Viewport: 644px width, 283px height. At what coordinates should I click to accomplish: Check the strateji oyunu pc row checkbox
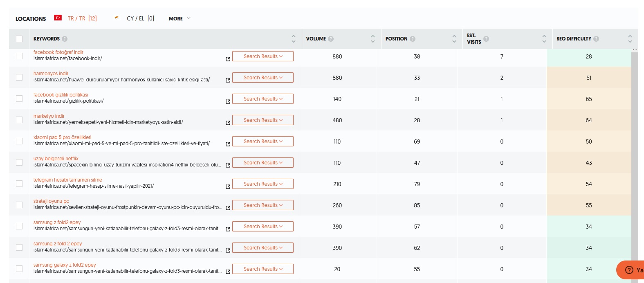(x=19, y=205)
